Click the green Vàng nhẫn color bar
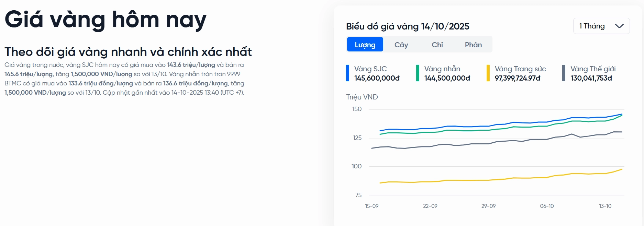Viewport: 644px width, 226px height. 418,73
